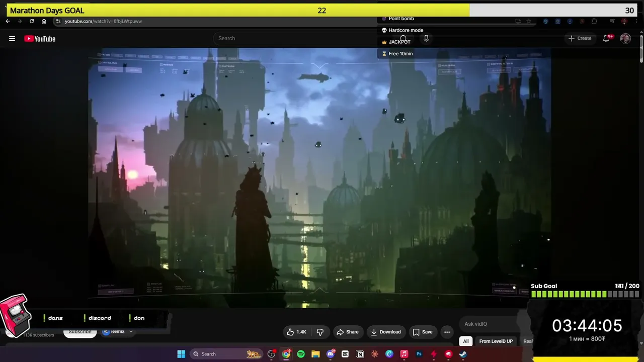Open the Windows Start menu
This screenshot has width=644, height=362.
click(181, 354)
